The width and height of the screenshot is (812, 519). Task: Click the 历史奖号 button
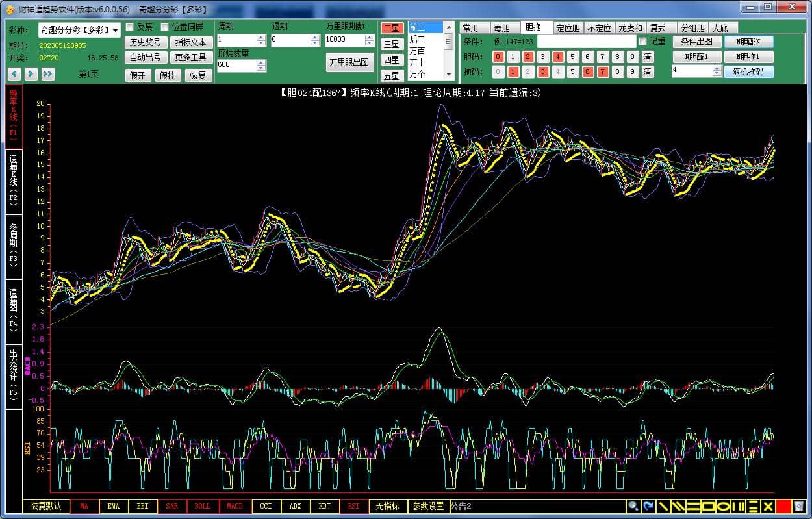[x=145, y=42]
